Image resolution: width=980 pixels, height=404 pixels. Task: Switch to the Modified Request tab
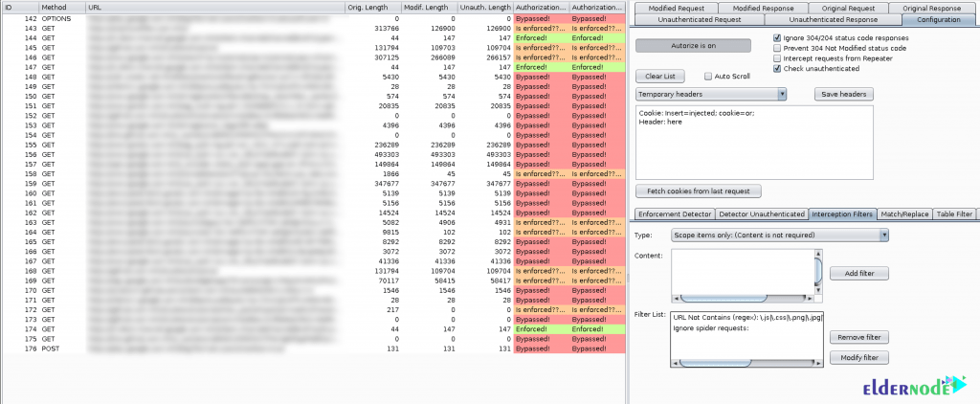tap(677, 8)
